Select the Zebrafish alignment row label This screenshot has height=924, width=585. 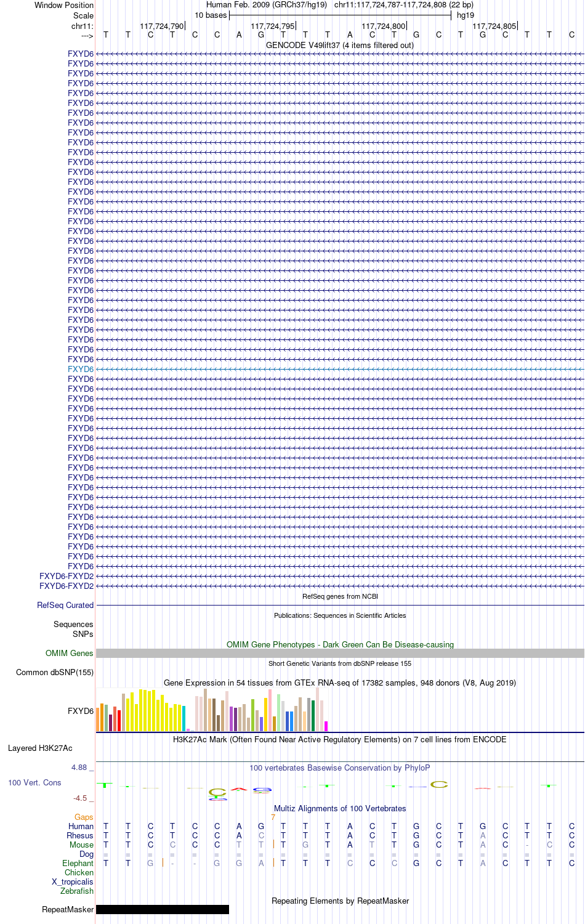(77, 891)
